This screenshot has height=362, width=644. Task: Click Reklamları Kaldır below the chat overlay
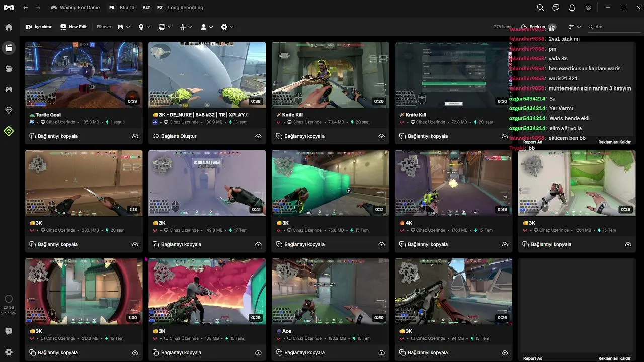click(x=614, y=142)
